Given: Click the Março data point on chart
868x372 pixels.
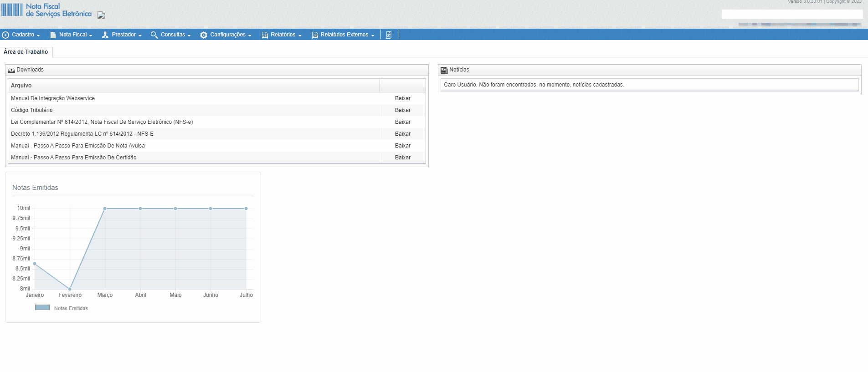Looking at the screenshot, I should tap(105, 209).
